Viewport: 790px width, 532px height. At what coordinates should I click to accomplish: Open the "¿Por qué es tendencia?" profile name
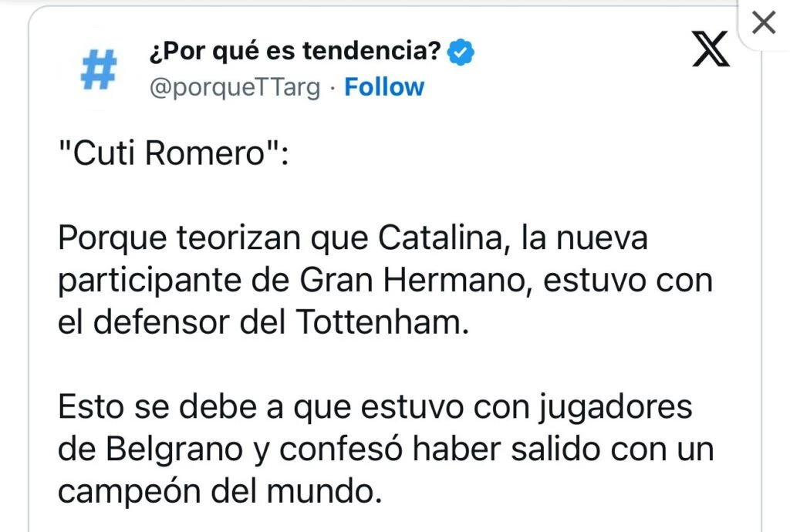coord(295,52)
